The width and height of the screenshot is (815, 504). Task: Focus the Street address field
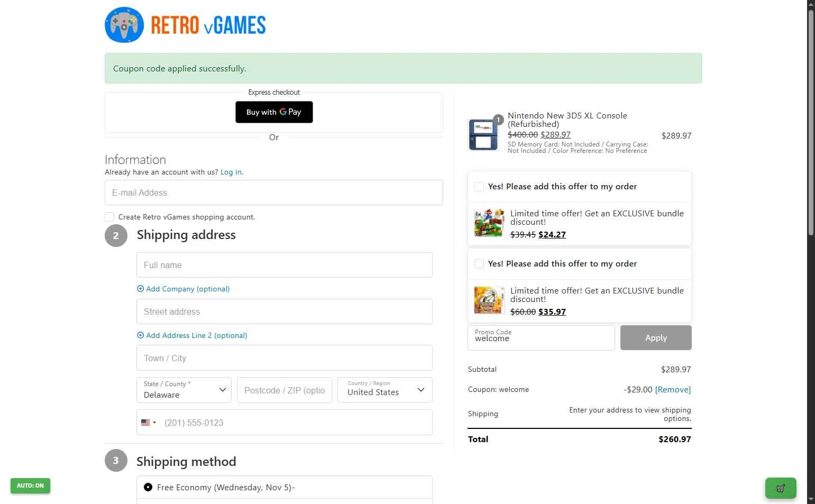tap(285, 311)
